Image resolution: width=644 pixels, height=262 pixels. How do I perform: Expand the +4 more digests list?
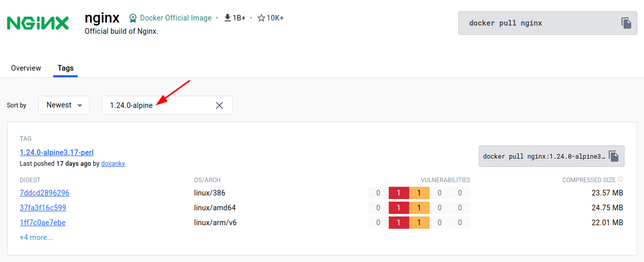[36, 237]
